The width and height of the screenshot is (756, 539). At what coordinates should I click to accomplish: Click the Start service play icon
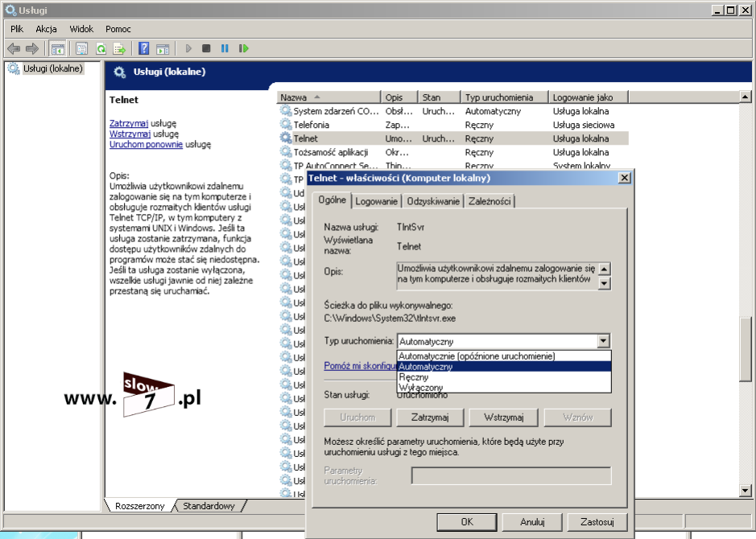coord(188,48)
